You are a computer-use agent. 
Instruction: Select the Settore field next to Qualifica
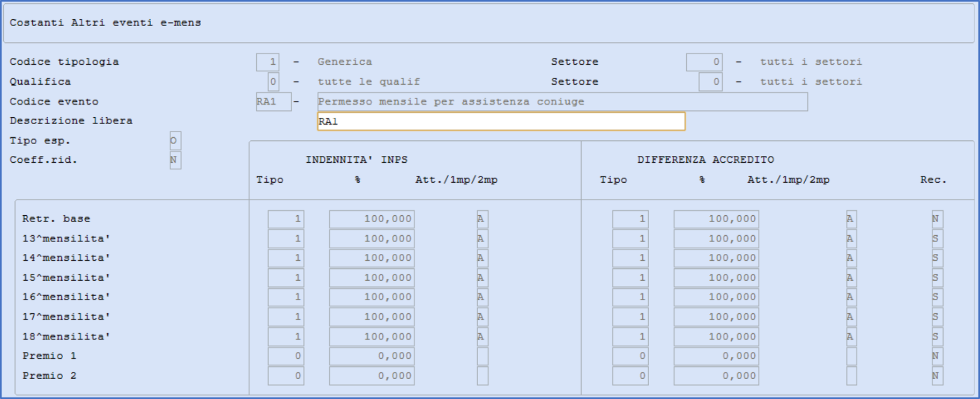pos(710,82)
